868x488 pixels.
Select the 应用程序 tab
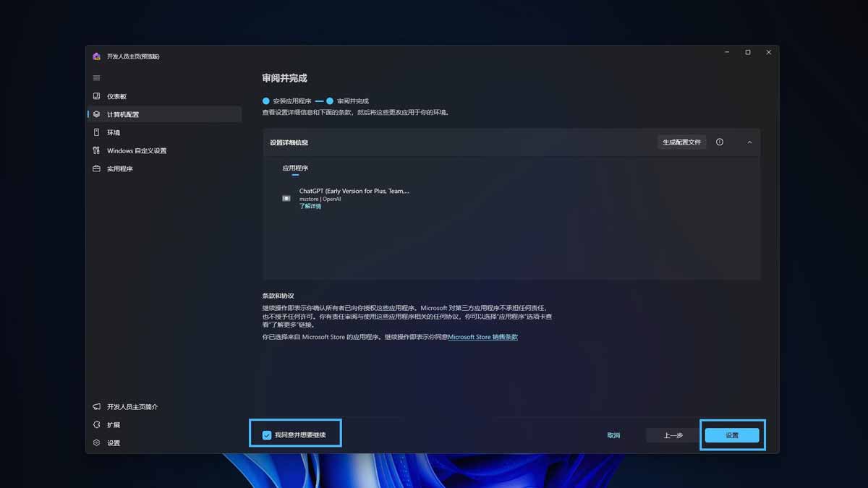point(295,168)
